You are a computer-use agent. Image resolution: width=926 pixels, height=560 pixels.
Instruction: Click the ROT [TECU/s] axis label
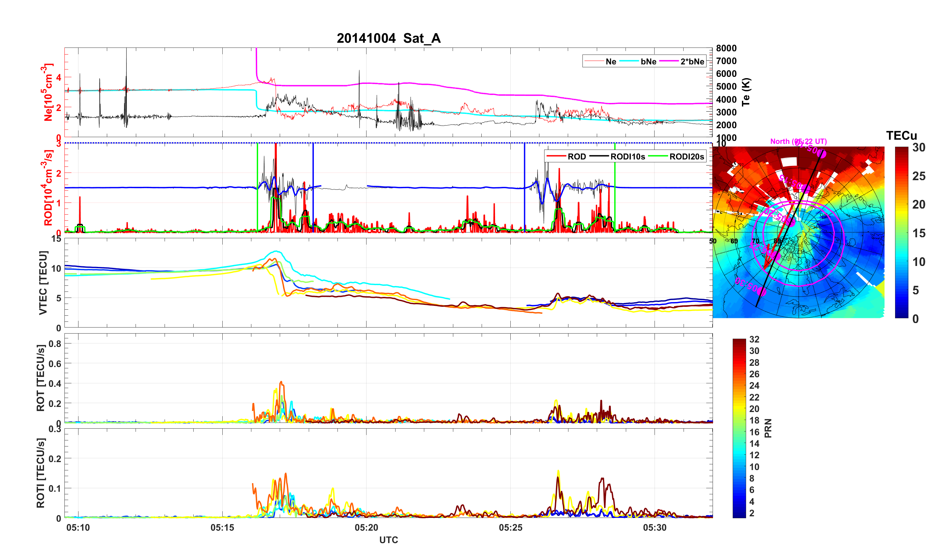[41, 378]
